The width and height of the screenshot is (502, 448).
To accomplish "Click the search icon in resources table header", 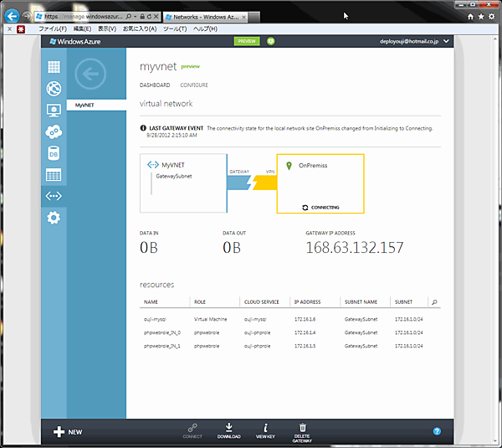I will [434, 301].
